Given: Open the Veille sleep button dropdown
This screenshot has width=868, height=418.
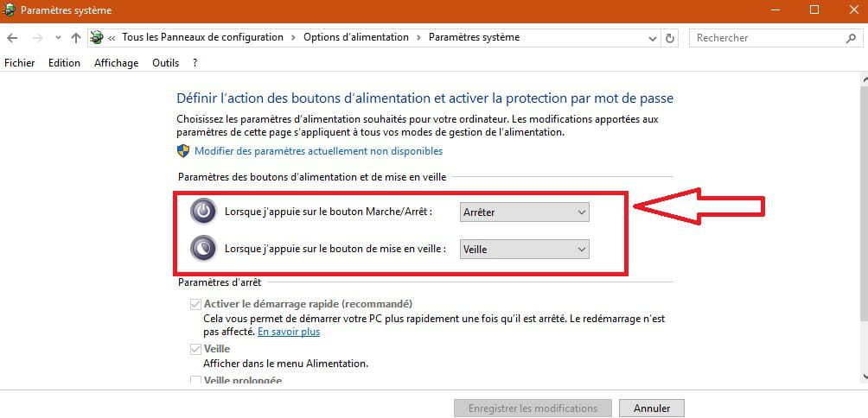Looking at the screenshot, I should [524, 250].
